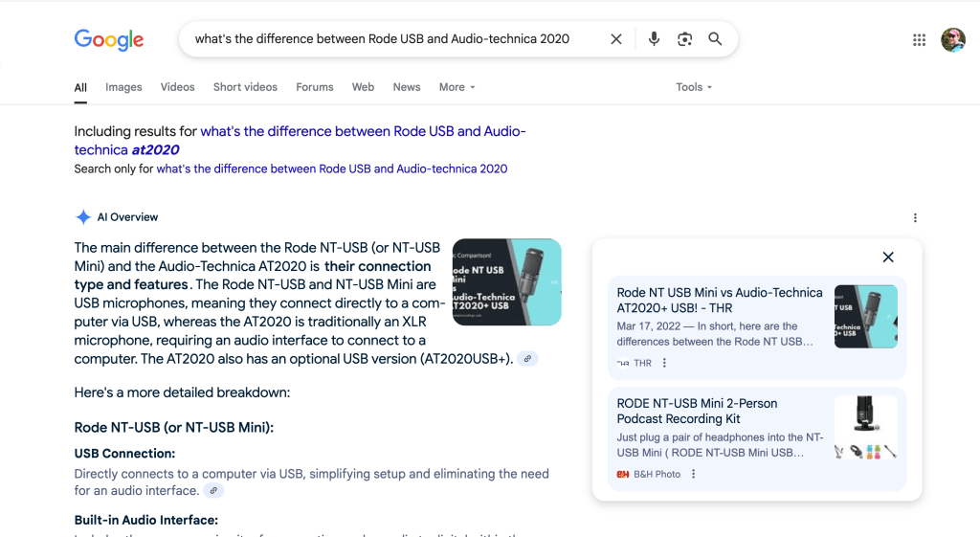Click the Google logo
This screenshot has width=980, height=537.
(109, 39)
